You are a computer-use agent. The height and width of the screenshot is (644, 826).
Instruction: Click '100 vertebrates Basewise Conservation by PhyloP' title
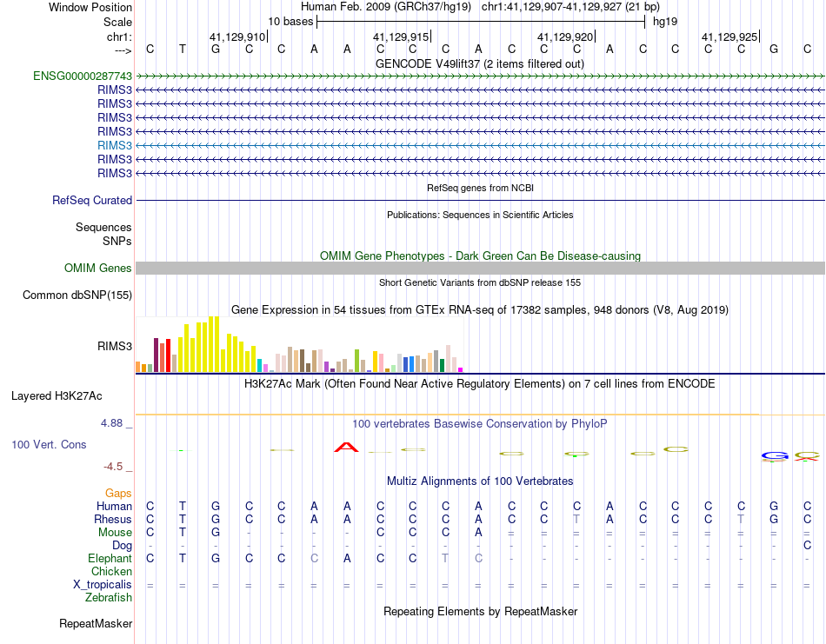(480, 424)
